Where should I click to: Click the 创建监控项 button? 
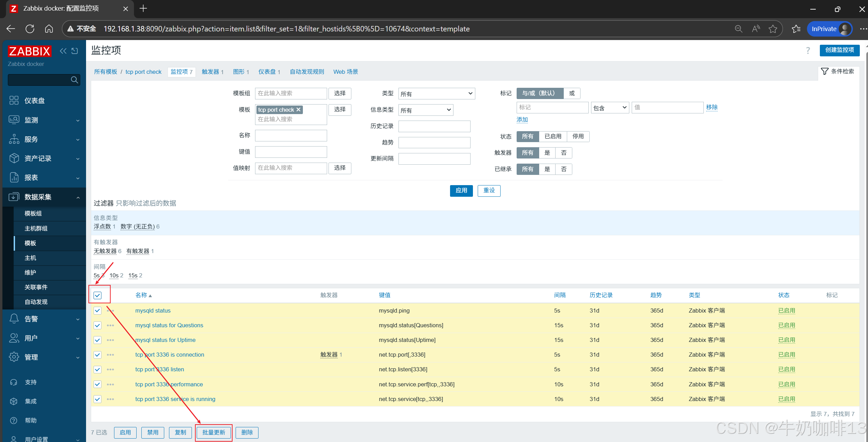coord(839,50)
